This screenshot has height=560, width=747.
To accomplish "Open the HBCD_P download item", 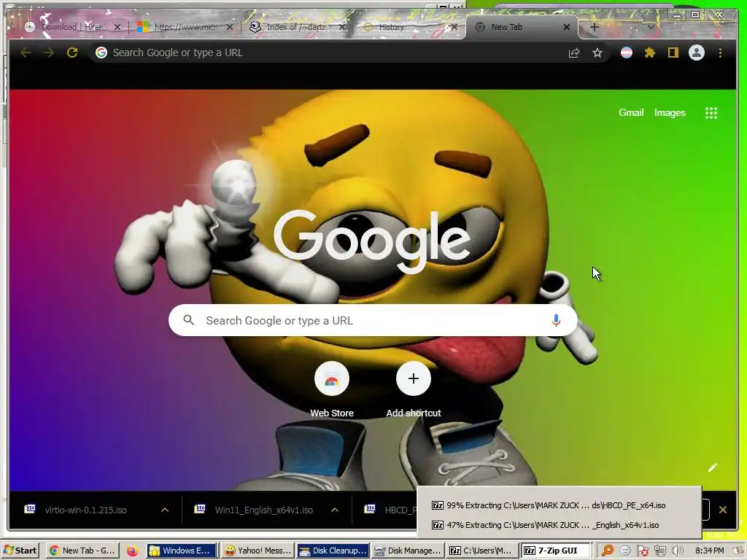I will 390,510.
